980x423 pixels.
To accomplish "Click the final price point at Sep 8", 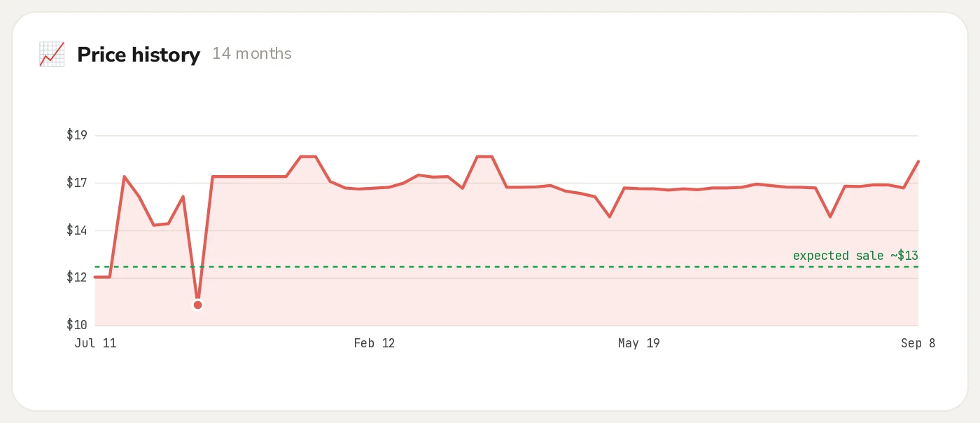I will tap(918, 162).
